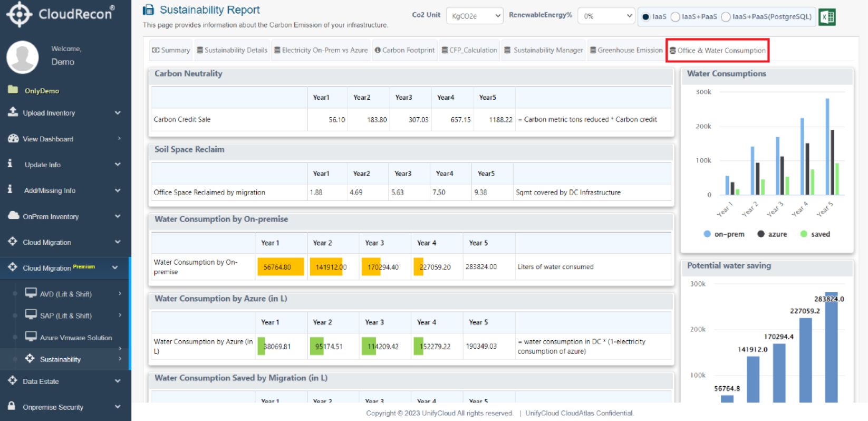Screen dimensions: 868x421
Task: Click the Sustainability crosshair icon in sidebar
Action: point(30,359)
